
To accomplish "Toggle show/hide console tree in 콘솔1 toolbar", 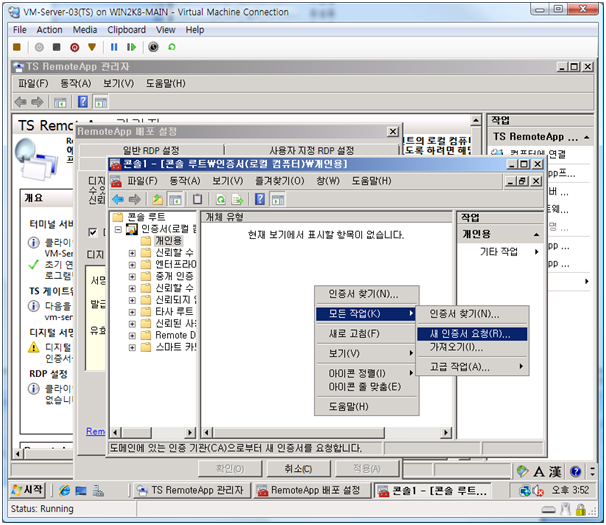I will point(175,199).
